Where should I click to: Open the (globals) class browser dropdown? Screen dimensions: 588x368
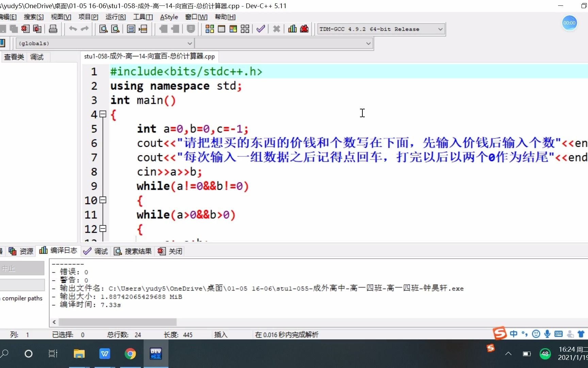coord(190,43)
